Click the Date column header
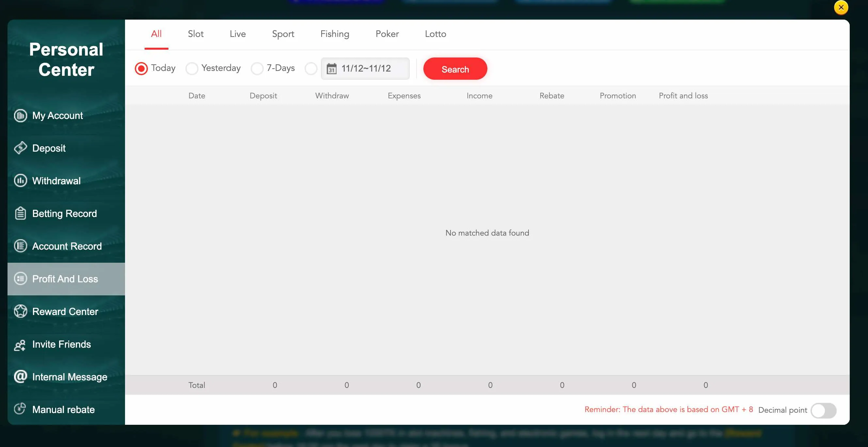This screenshot has height=447, width=868. 197,95
